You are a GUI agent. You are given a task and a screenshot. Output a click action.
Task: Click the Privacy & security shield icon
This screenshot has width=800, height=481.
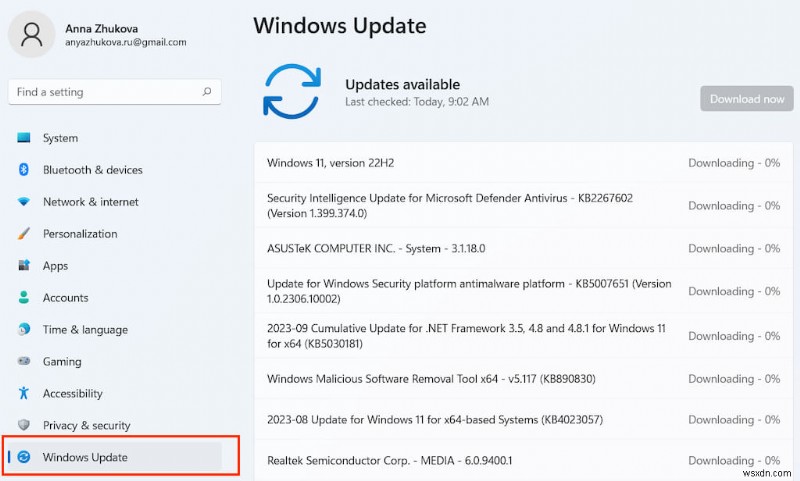tap(23, 425)
